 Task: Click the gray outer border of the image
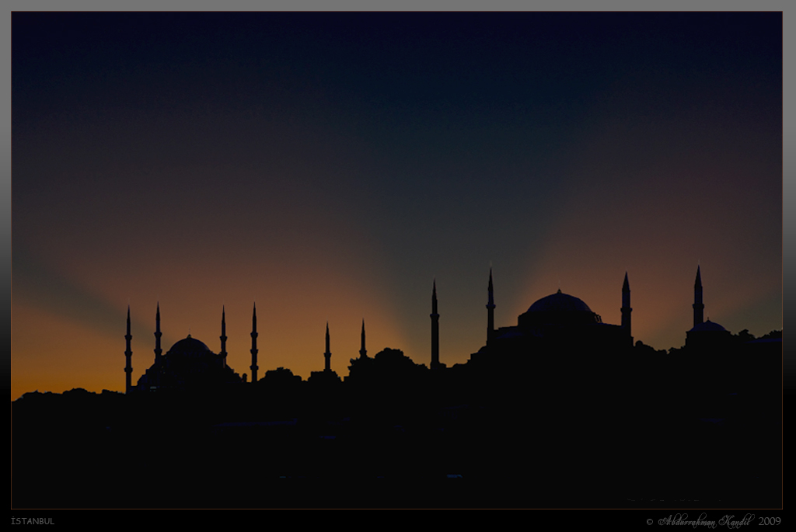[398, 3]
